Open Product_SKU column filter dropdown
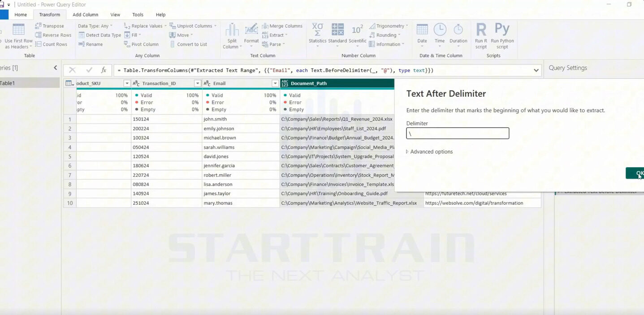The image size is (644, 315). (x=127, y=83)
